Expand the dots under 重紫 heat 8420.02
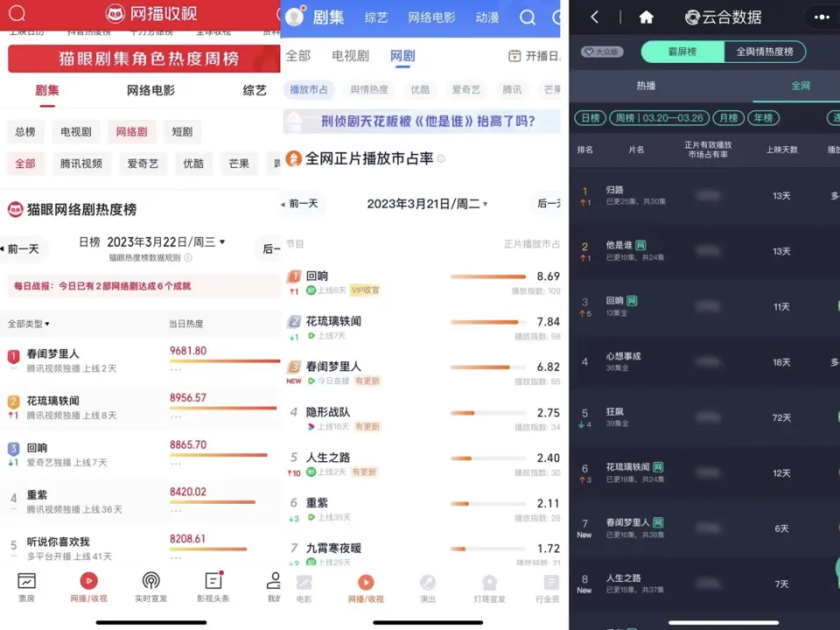This screenshot has width=840, height=630. click(x=175, y=510)
